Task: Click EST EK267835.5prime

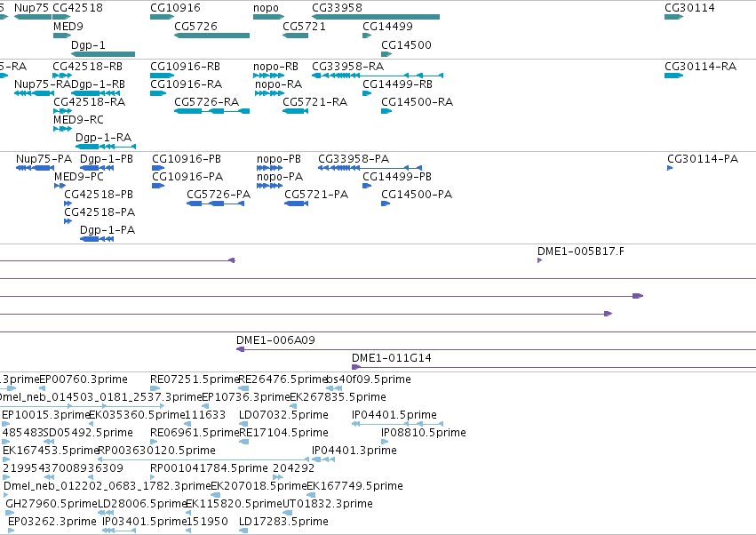Action: (338, 397)
